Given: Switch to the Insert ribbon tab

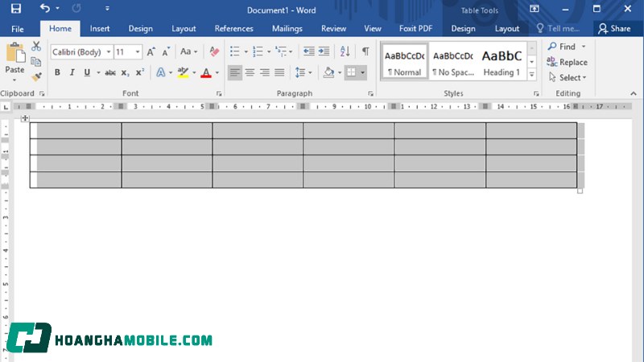Looking at the screenshot, I should tap(100, 28).
